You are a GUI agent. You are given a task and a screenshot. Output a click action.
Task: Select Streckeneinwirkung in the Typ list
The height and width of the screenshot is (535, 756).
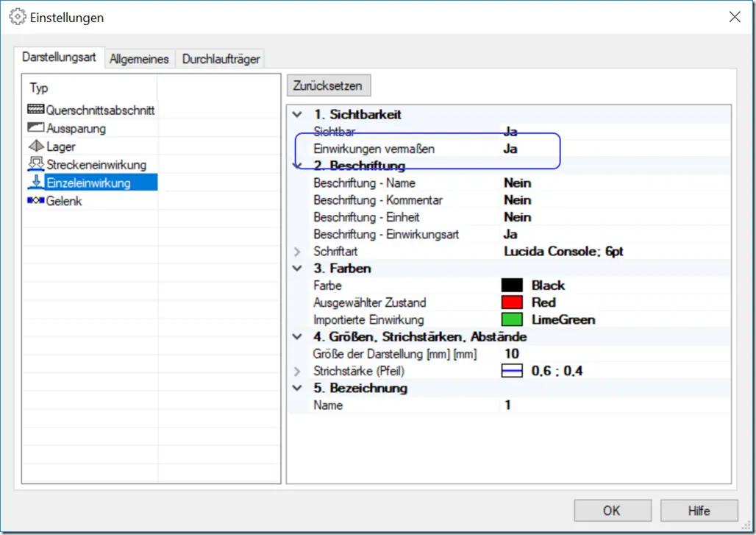coord(96,165)
